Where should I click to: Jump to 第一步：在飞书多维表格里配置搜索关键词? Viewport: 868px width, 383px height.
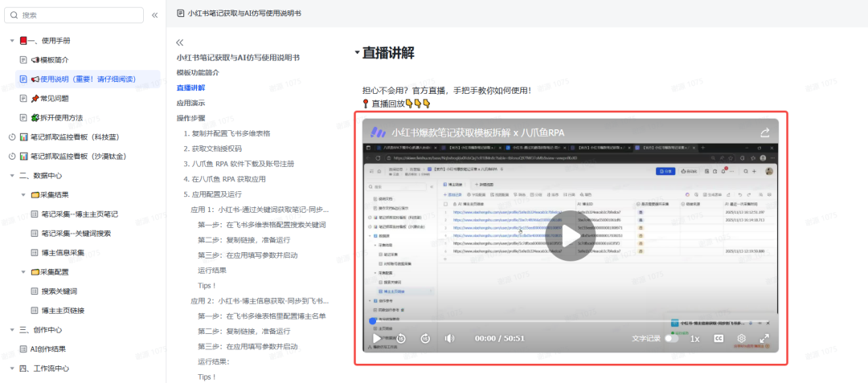(262, 225)
